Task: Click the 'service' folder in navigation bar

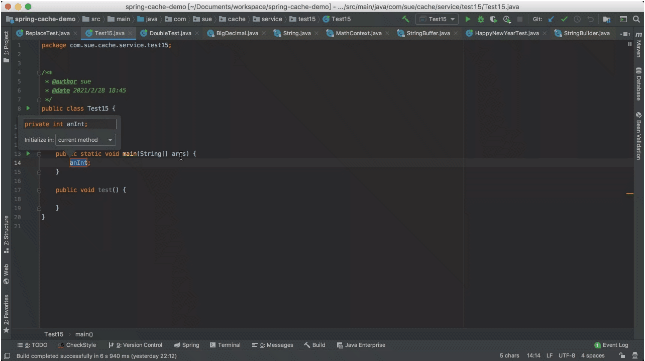Action: point(268,19)
